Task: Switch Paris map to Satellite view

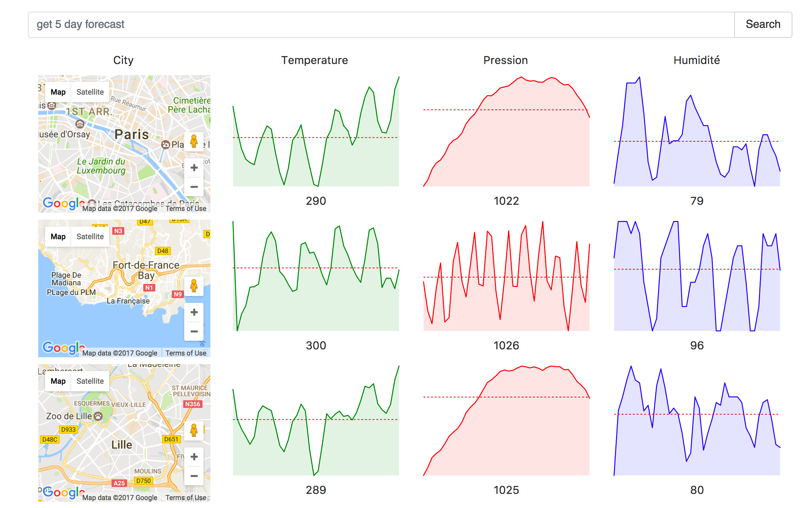Action: pos(90,92)
